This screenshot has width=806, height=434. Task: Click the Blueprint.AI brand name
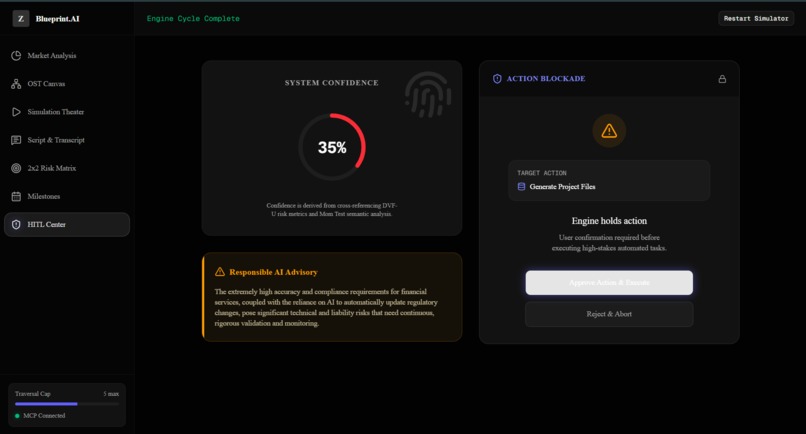click(x=58, y=19)
